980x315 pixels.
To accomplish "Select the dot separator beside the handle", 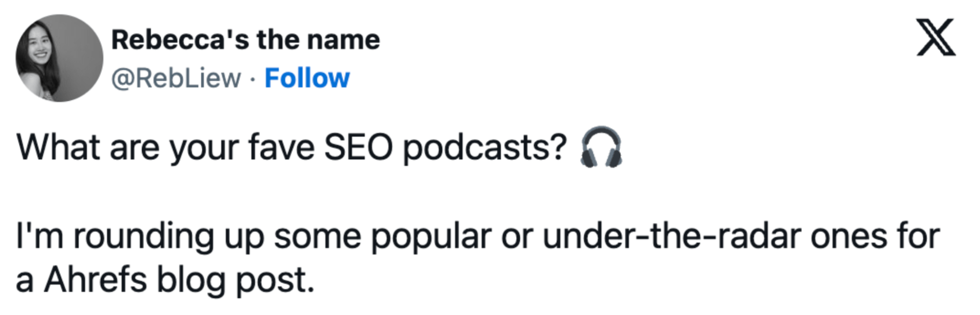I will pos(253,78).
